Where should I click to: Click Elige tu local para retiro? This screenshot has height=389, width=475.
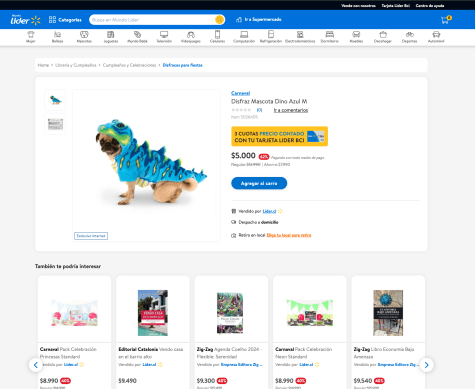[x=289, y=235]
